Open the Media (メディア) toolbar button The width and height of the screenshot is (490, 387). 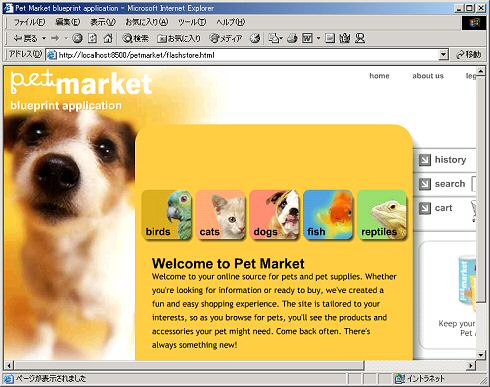[226, 38]
